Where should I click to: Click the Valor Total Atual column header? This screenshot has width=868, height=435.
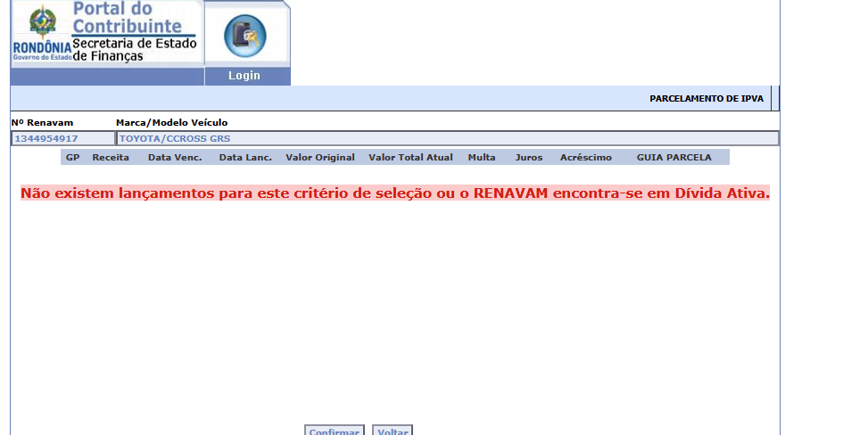pos(410,157)
